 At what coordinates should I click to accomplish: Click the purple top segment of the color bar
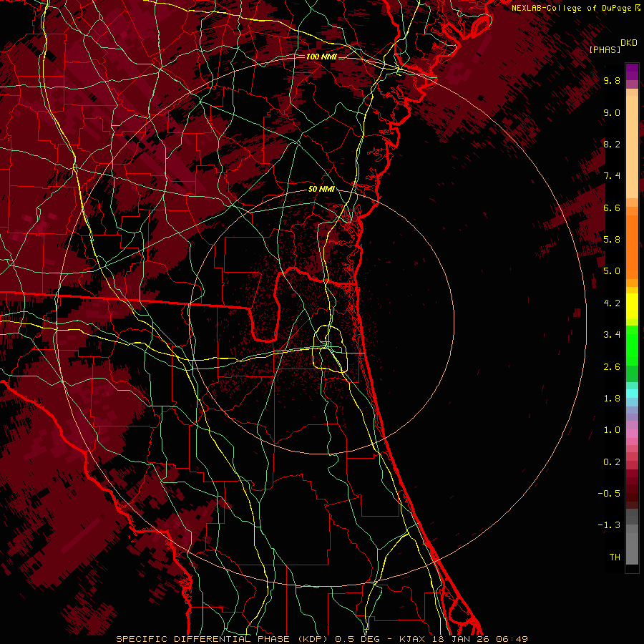[632, 72]
